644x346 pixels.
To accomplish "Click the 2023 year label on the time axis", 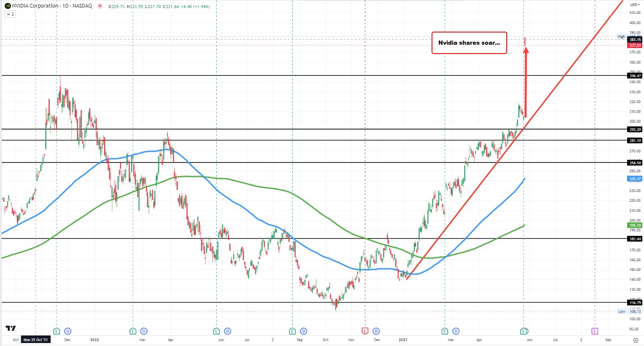I will 403,340.
